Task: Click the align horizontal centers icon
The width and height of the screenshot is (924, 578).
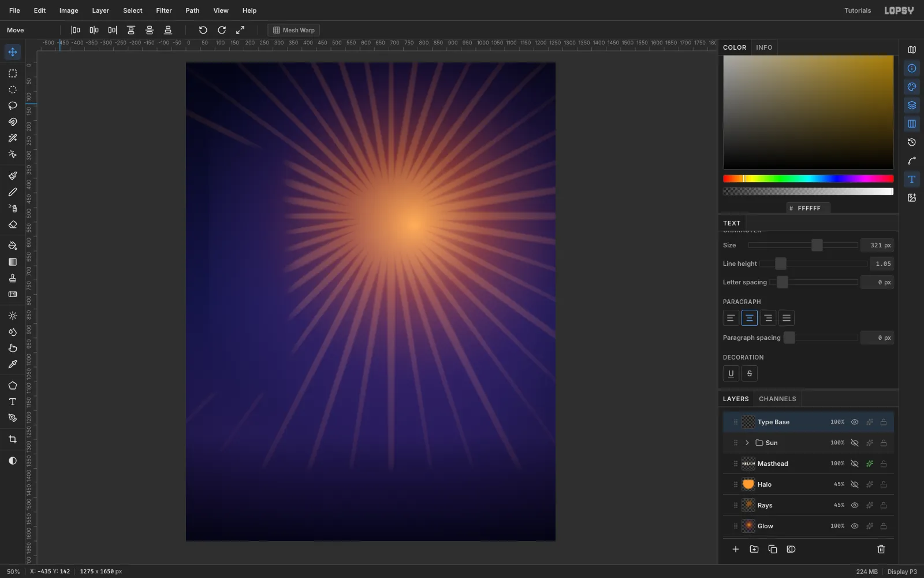Action: (x=94, y=30)
